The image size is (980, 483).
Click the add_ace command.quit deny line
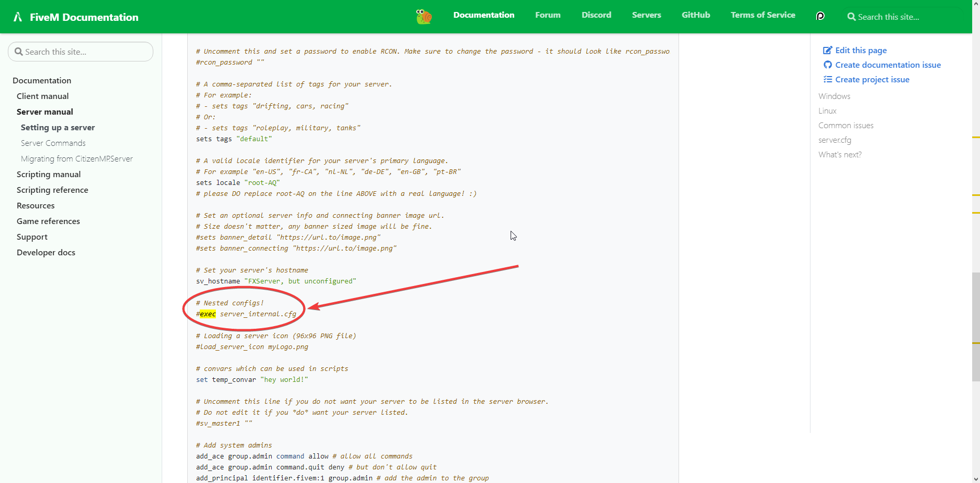coord(316,467)
